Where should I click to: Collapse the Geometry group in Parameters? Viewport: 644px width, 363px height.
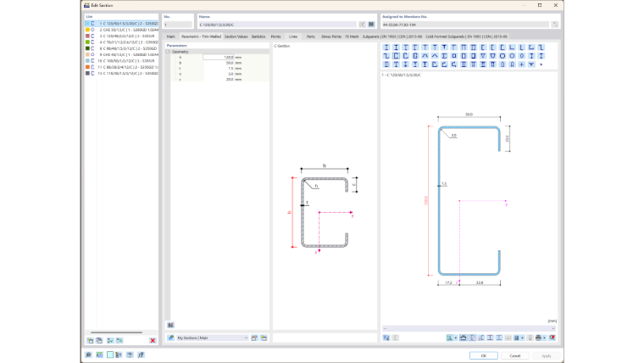(x=168, y=52)
